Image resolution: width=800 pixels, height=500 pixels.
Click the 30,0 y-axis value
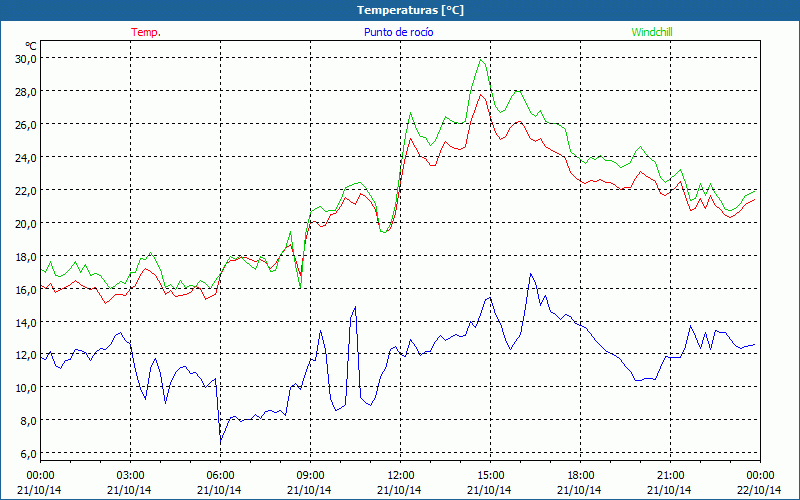tap(26, 58)
